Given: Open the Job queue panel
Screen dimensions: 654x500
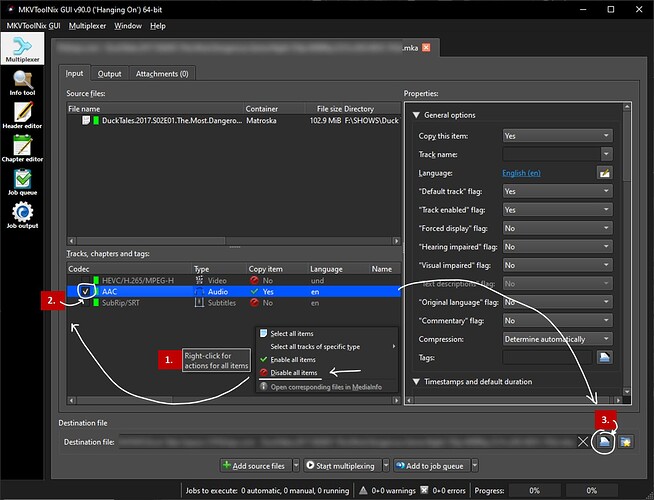Looking at the screenshot, I should click(22, 183).
